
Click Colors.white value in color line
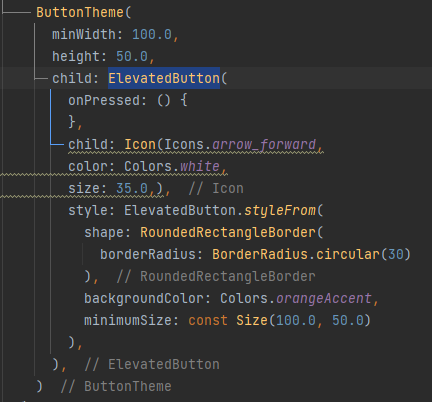coord(172,166)
